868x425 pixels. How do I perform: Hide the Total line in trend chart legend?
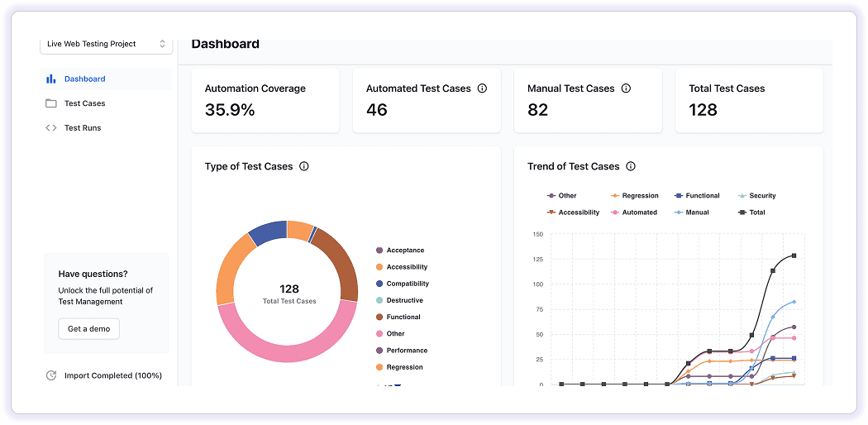751,212
